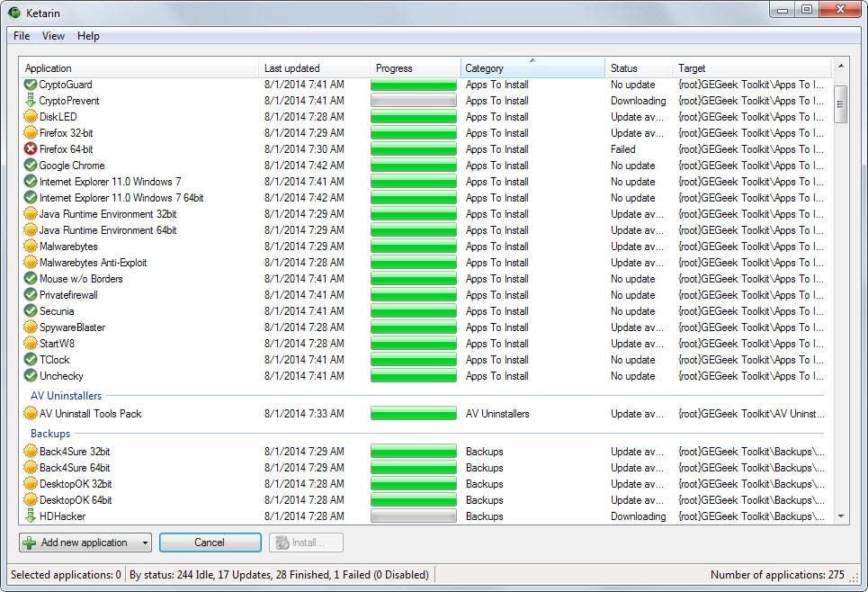Click the orange update icon beside DiskLED
Viewport: 868px width, 592px height.
coord(31,117)
